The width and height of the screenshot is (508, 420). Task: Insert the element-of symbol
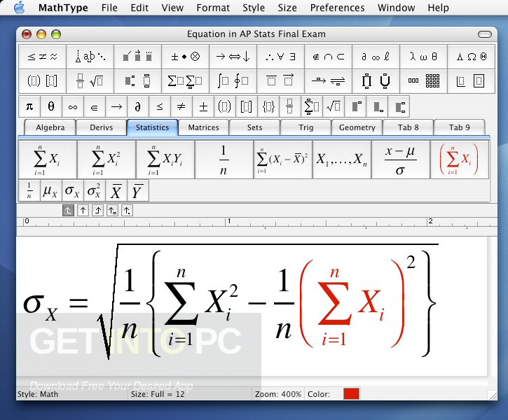click(x=95, y=106)
